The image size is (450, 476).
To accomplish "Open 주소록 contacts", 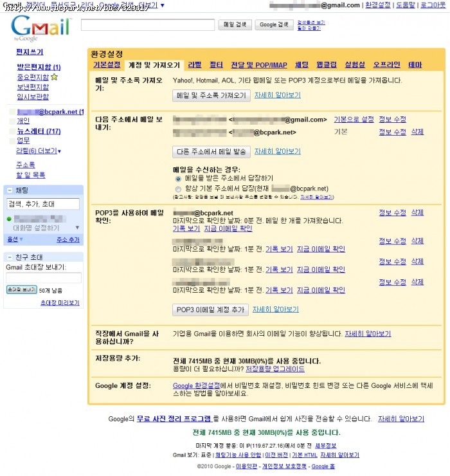I will tap(26, 165).
